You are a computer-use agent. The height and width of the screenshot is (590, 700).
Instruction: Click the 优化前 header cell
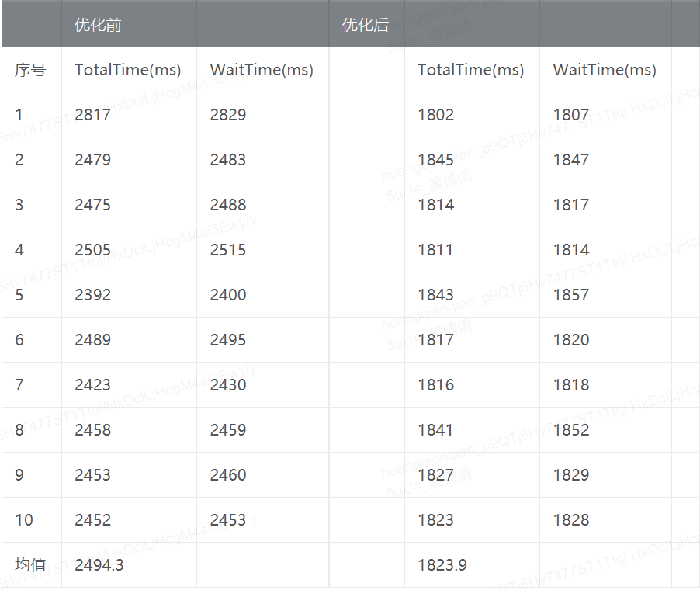[129, 24]
